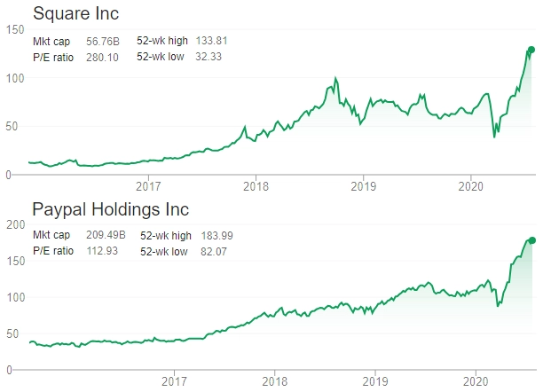Click the Square Inc current price dot
The width and height of the screenshot is (543, 392).
click(531, 50)
